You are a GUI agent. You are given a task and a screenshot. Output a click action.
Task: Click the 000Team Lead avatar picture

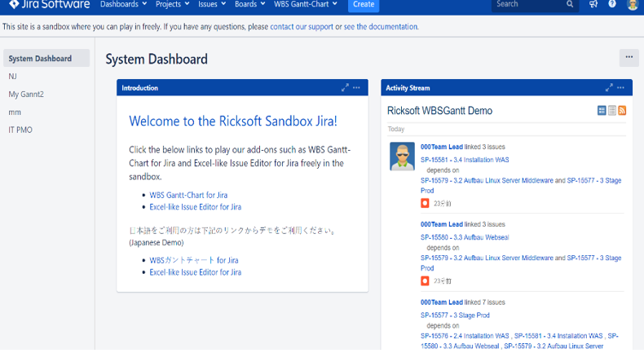[402, 157]
